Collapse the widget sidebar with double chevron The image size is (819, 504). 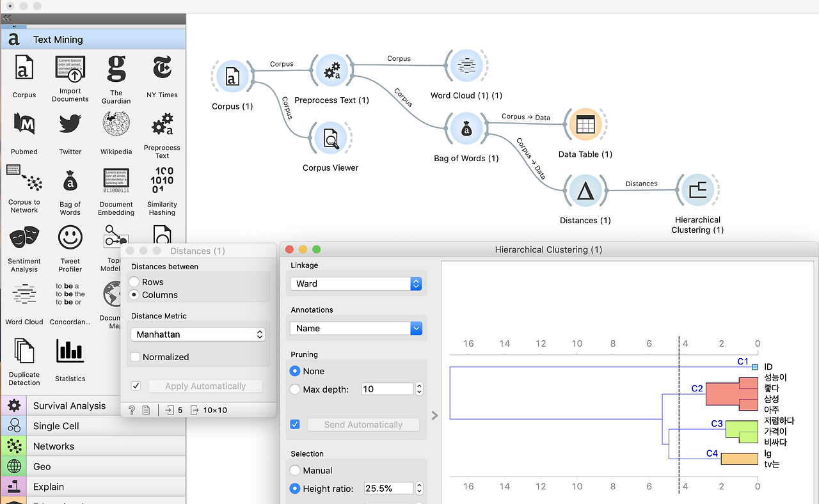click(7, 18)
